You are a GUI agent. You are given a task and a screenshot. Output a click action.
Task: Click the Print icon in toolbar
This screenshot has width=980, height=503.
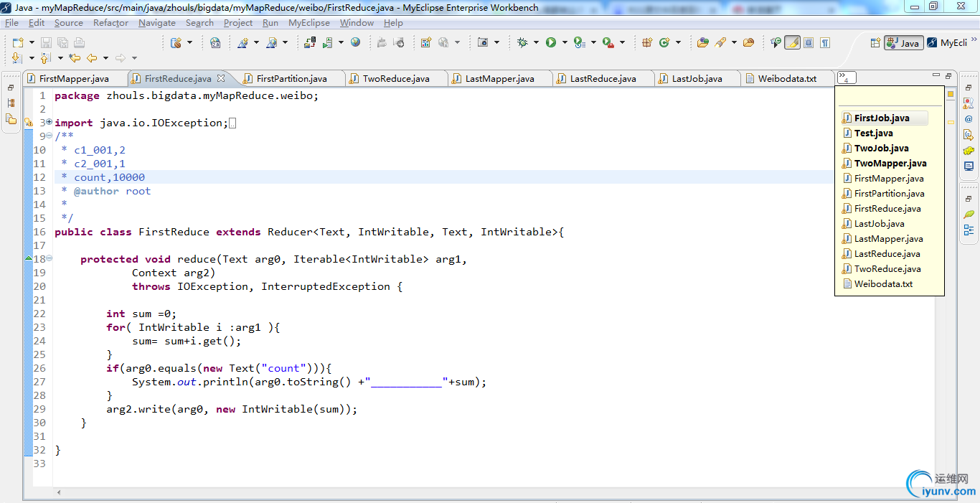[79, 42]
